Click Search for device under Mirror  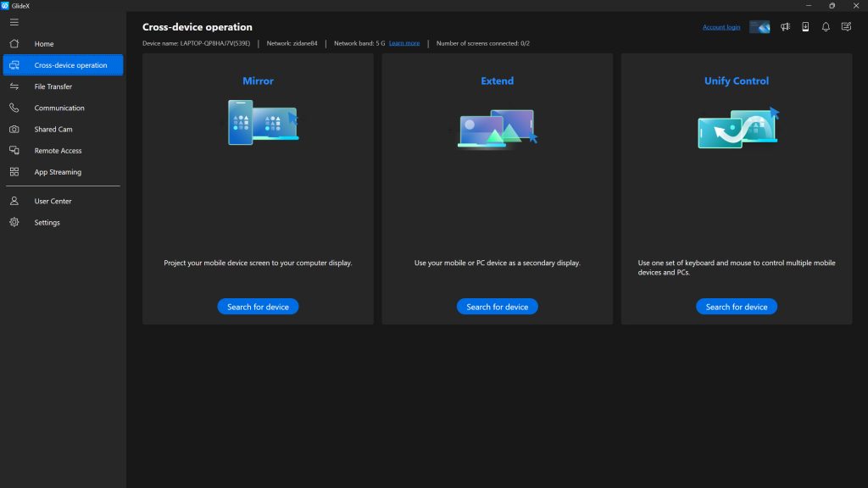point(258,307)
